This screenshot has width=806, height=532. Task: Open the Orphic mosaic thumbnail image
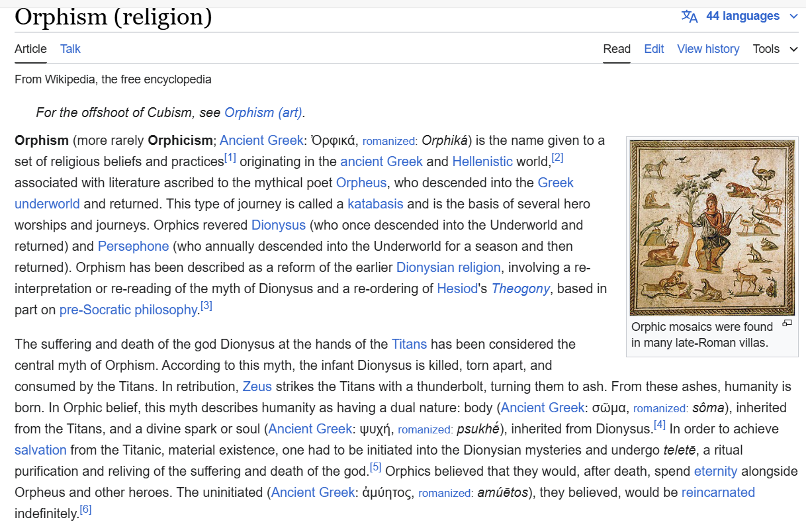(712, 227)
